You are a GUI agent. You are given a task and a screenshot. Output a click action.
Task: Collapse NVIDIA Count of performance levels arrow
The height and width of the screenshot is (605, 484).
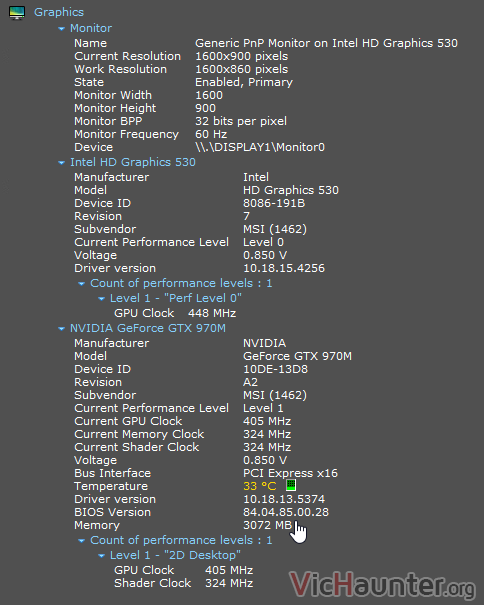pos(81,541)
